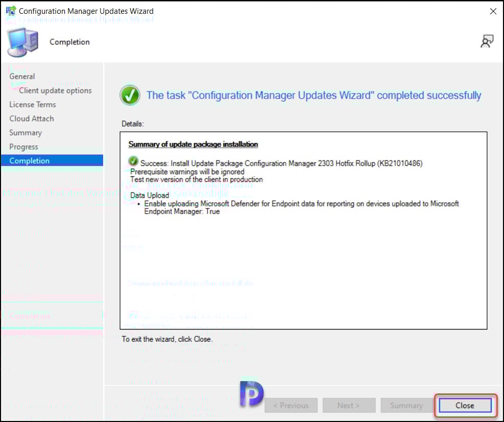Click 'To exit the wizard, click Close' text
Viewport: 504px width, 422px height.
[167, 339]
